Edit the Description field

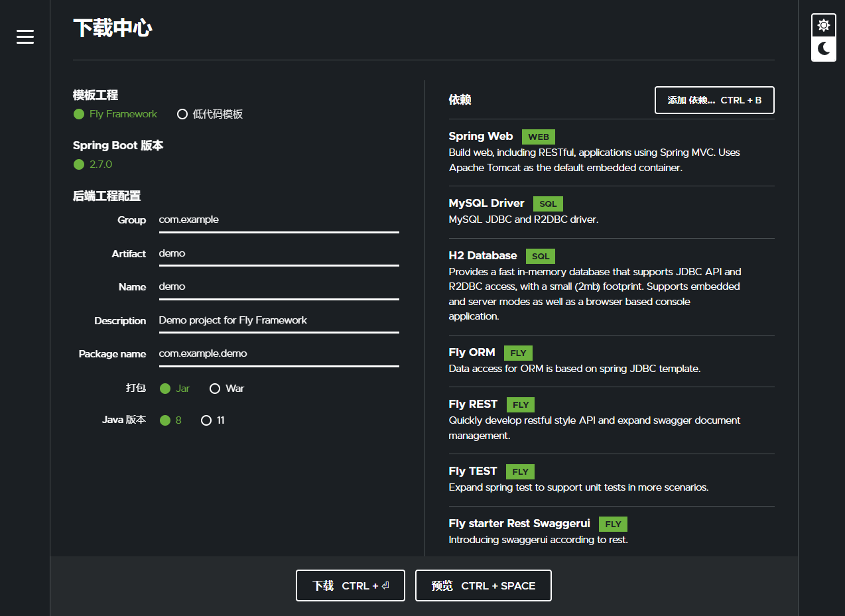point(279,320)
